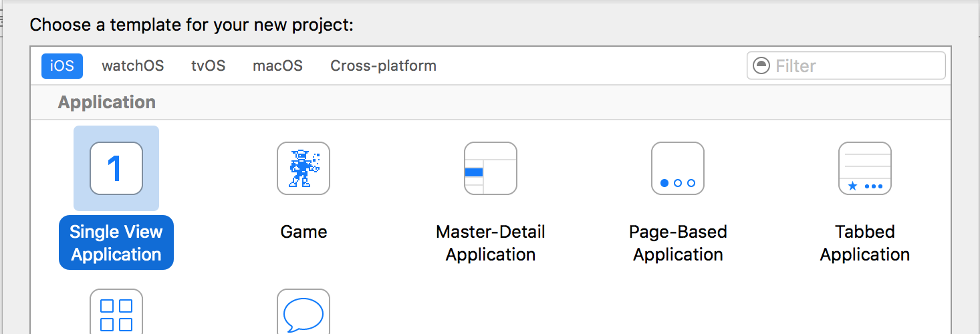Click the Single View Application label
The width and height of the screenshot is (980, 334).
(116, 243)
